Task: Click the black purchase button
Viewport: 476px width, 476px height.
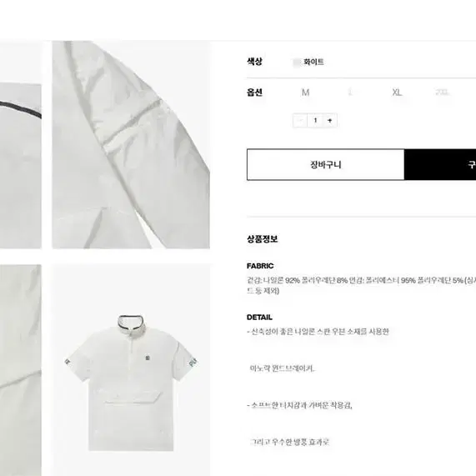Action: [x=440, y=164]
